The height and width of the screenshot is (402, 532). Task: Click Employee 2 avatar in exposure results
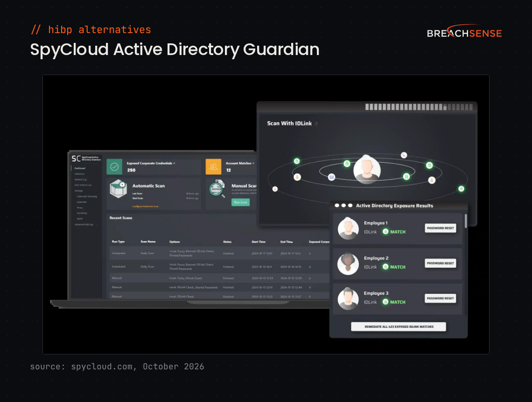click(348, 263)
